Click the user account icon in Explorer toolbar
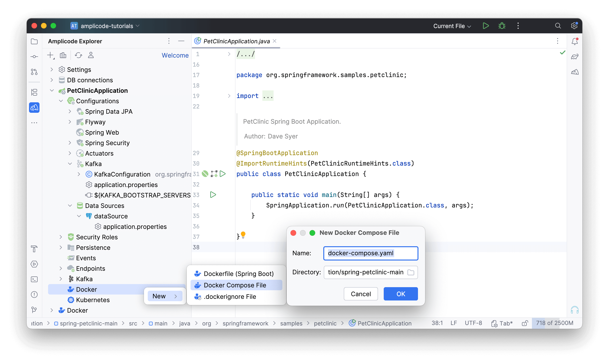This screenshot has height=364, width=609. click(91, 55)
